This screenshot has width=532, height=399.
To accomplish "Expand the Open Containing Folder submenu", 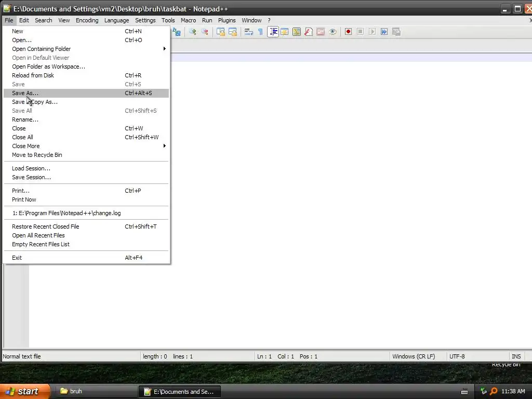I will pos(86,49).
